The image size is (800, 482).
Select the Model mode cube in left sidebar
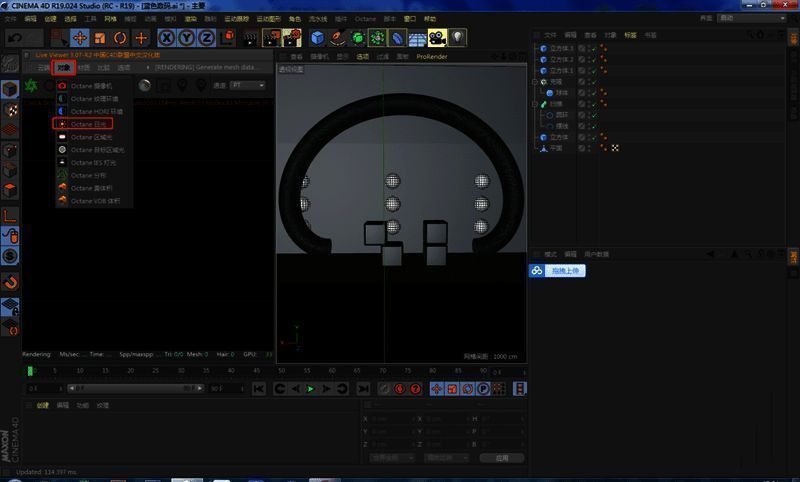tap(10, 88)
